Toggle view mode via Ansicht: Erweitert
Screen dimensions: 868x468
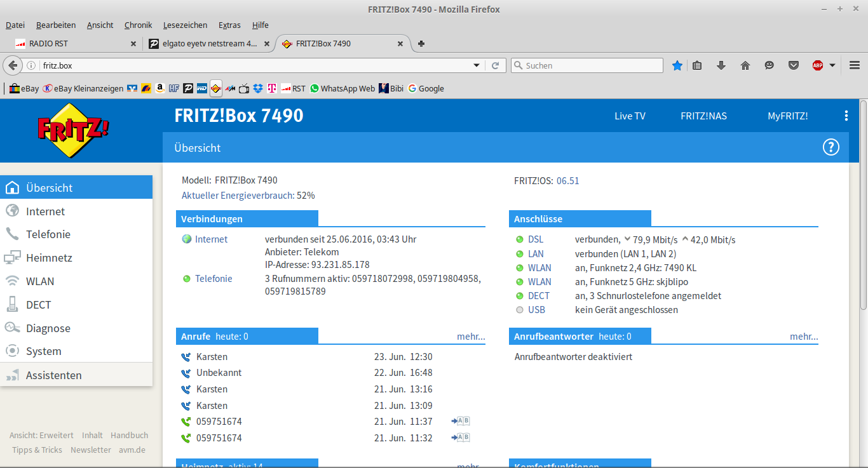point(41,436)
